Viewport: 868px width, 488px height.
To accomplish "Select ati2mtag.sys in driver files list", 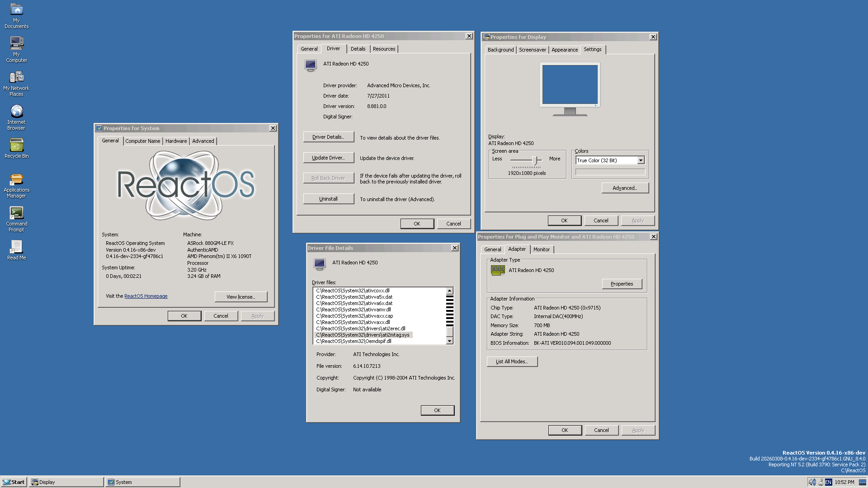I will [x=363, y=335].
